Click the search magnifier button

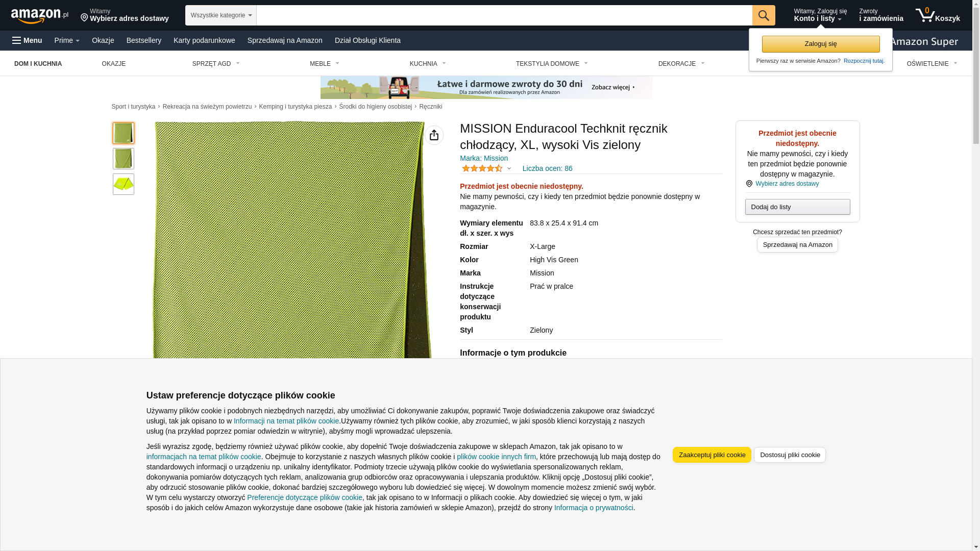(764, 15)
